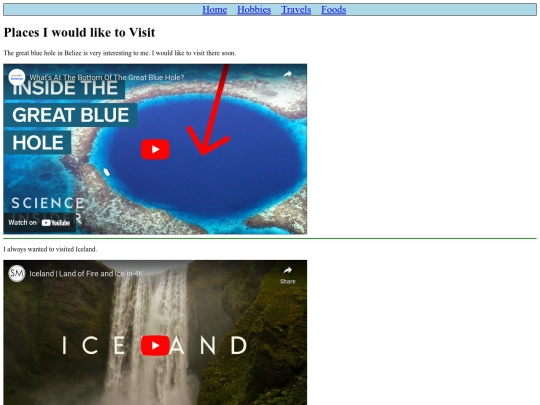Go to the Hobbies page link
This screenshot has height=405, width=540.
pos(254,10)
